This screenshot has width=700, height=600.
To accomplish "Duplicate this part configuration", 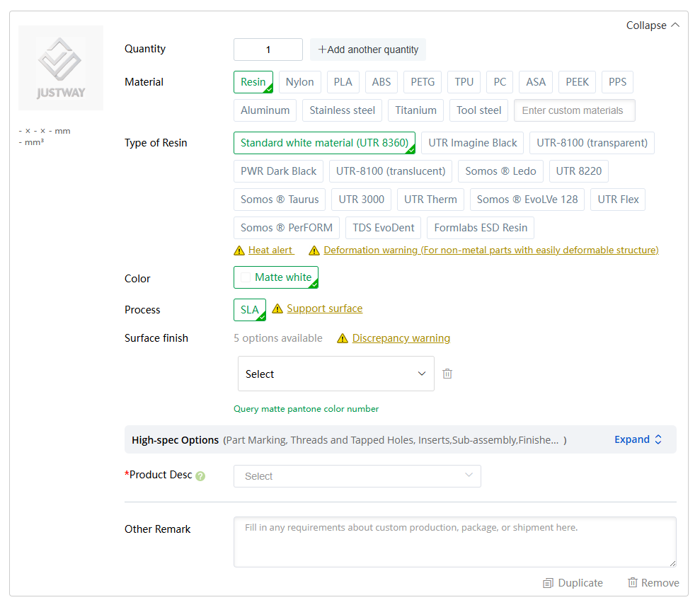I will click(573, 583).
